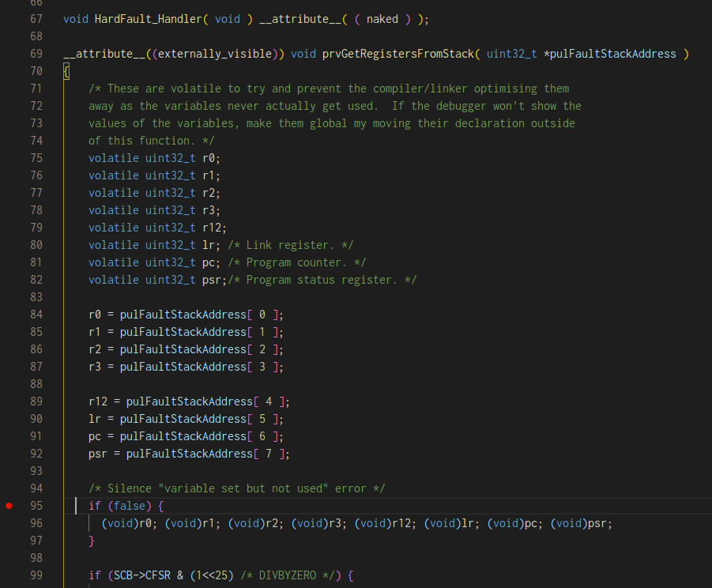Toggle the red breakpoint on line 95
The image size is (712, 588).
pyautogui.click(x=9, y=506)
